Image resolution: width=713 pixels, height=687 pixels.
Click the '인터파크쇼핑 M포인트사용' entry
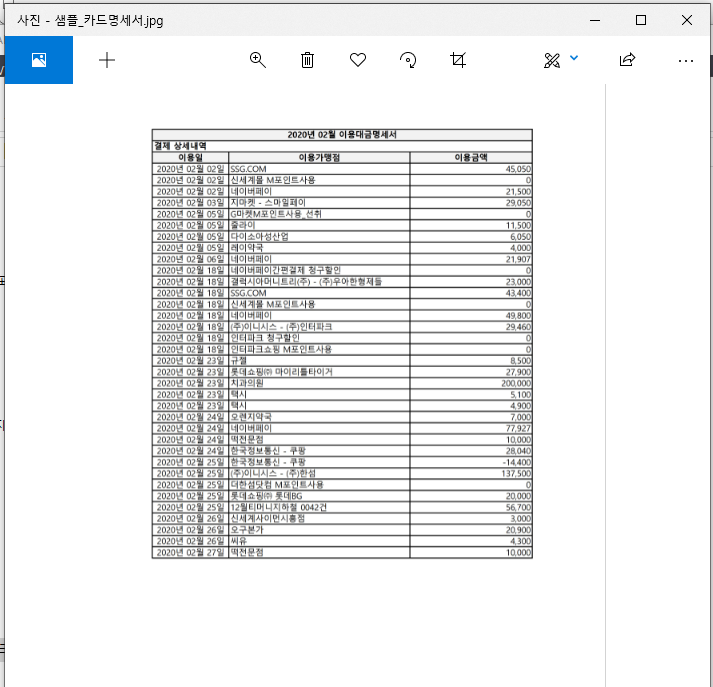pos(281,349)
